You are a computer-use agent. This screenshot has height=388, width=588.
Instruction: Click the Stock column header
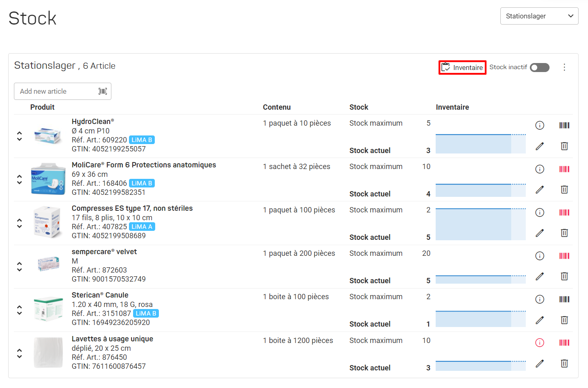point(359,107)
